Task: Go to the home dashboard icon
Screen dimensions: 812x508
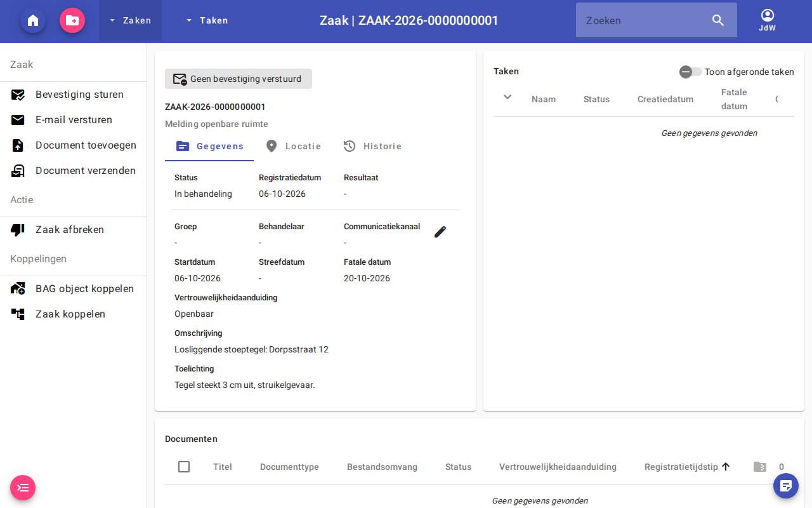Action: (33, 20)
